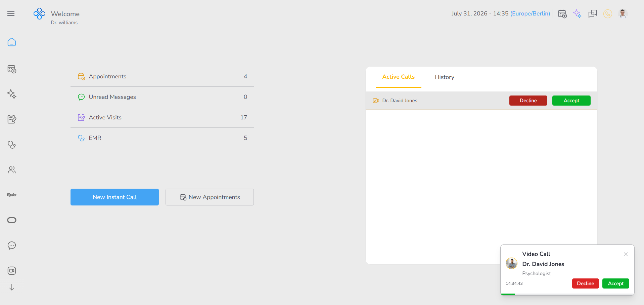The image size is (644, 305).
Task: Start a New Instant Call
Action: click(x=114, y=197)
